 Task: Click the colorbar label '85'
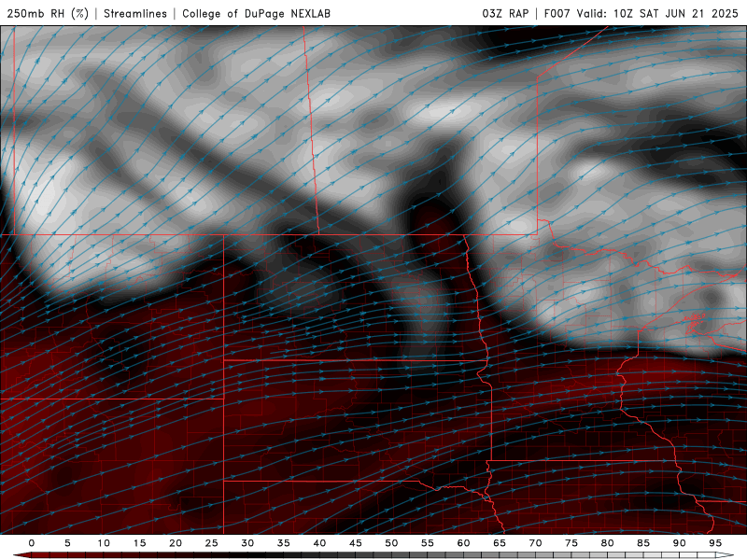[x=643, y=543]
